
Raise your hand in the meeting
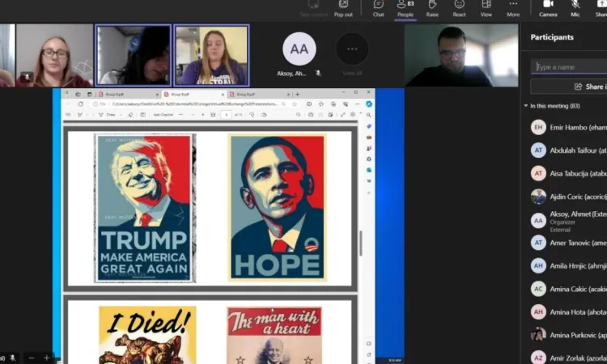(x=432, y=7)
